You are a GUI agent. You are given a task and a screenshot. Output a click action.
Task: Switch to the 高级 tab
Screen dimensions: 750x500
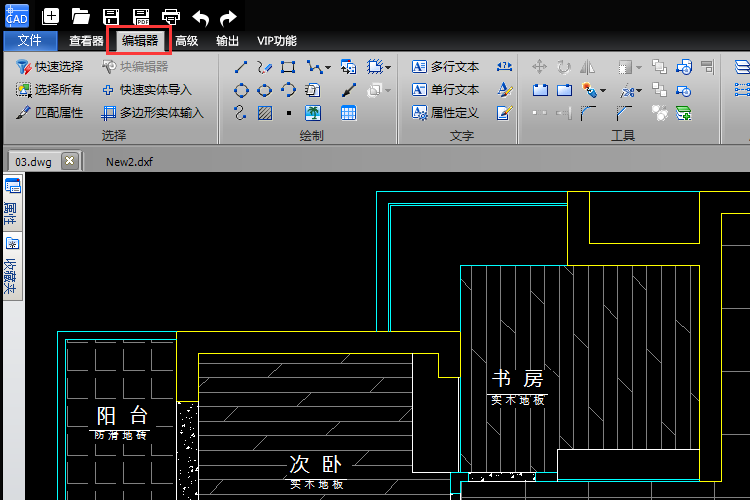187,41
